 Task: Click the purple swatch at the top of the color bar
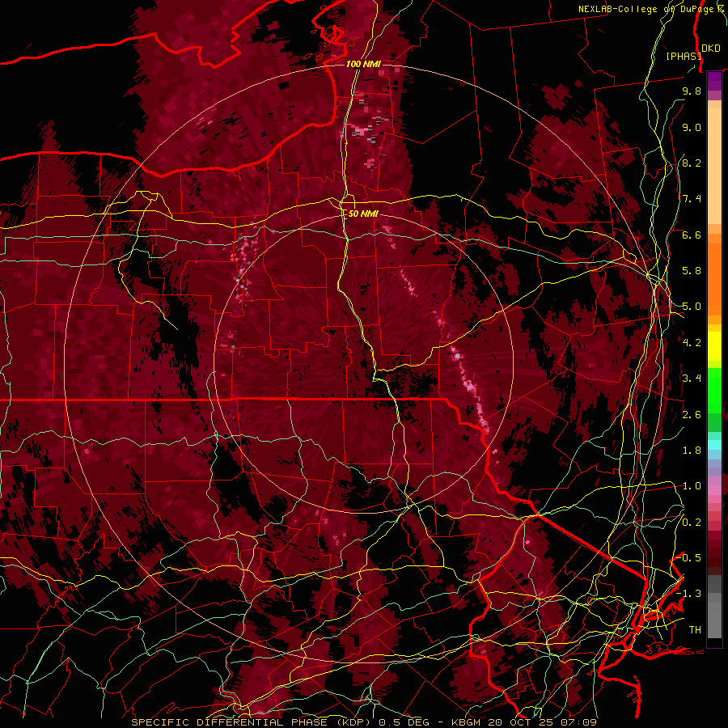pyautogui.click(x=714, y=81)
